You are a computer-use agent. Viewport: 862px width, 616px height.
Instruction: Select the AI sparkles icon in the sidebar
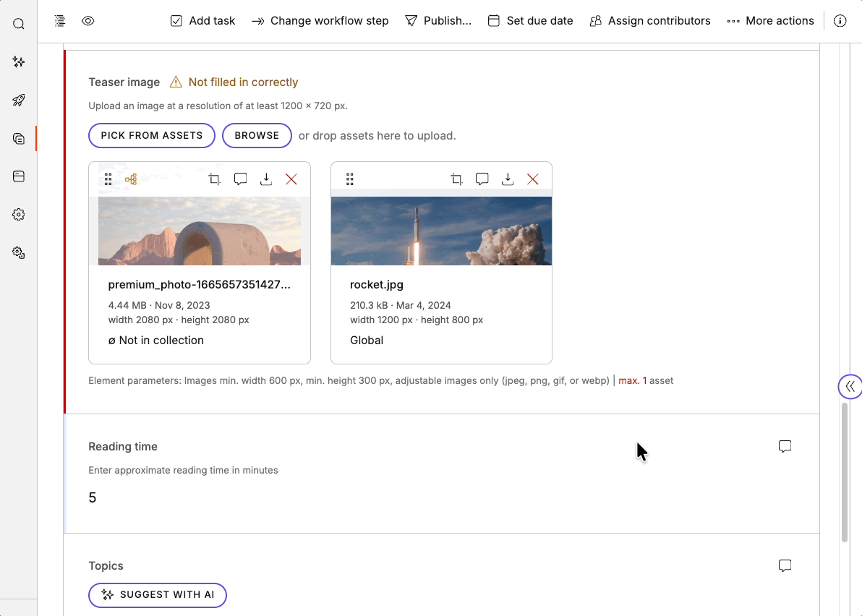click(18, 62)
